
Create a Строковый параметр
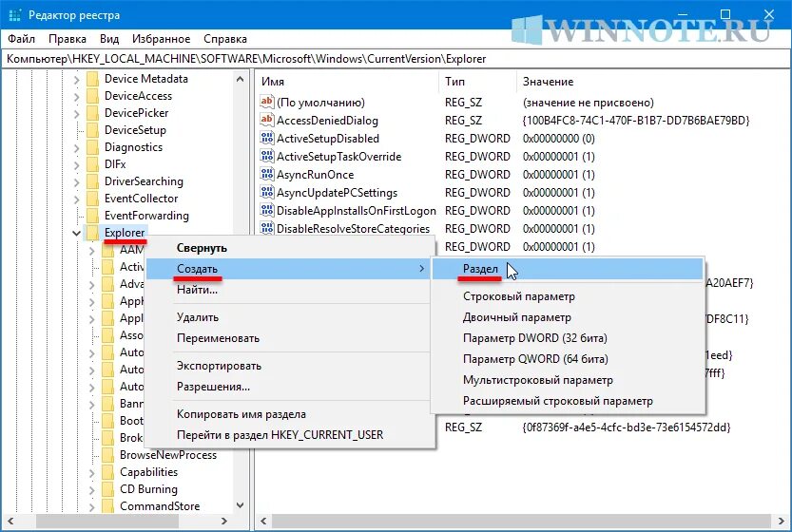pyautogui.click(x=568, y=296)
